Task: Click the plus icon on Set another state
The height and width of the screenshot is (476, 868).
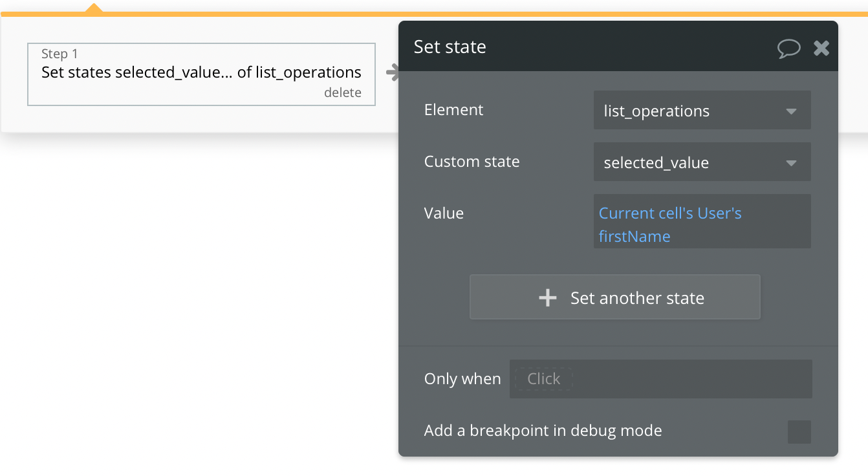Action: click(x=547, y=297)
